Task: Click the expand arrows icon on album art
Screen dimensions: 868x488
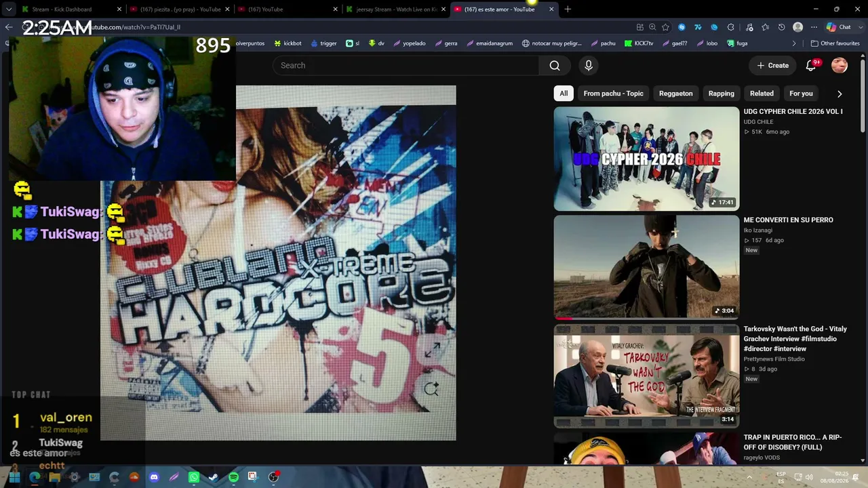Action: pyautogui.click(x=432, y=350)
